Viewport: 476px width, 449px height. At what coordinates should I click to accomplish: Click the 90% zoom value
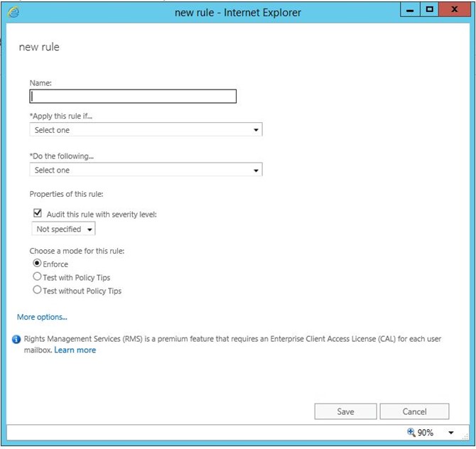click(x=426, y=432)
